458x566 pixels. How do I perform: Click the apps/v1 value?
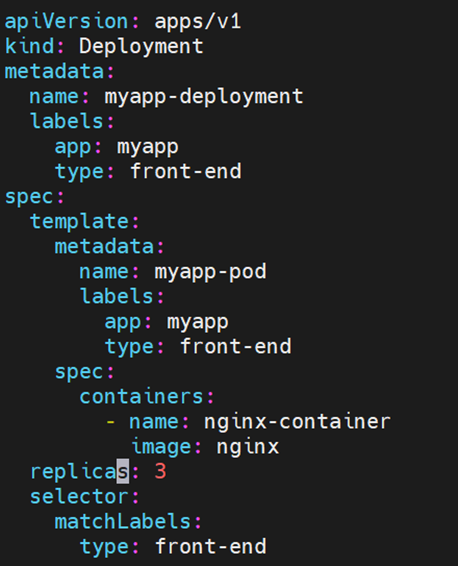click(198, 21)
